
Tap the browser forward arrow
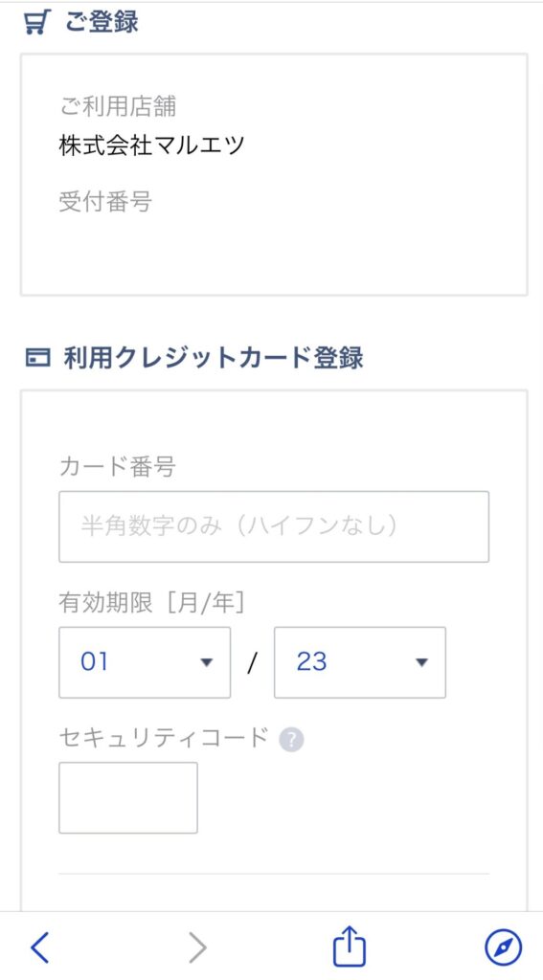(x=197, y=948)
